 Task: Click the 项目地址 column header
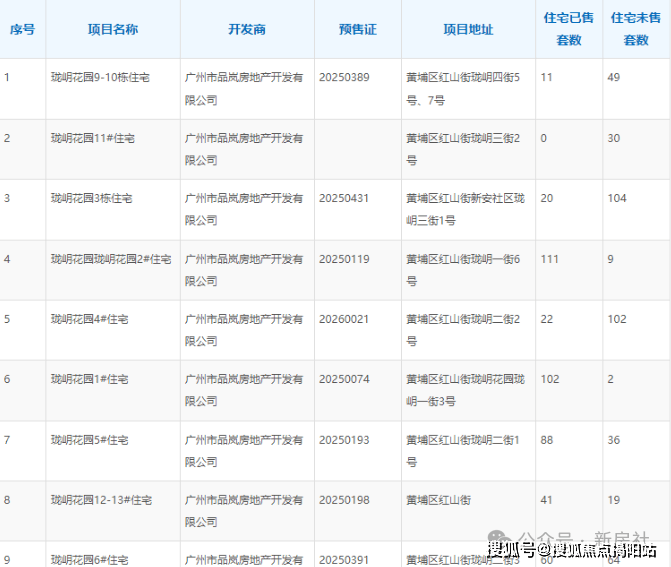[468, 30]
